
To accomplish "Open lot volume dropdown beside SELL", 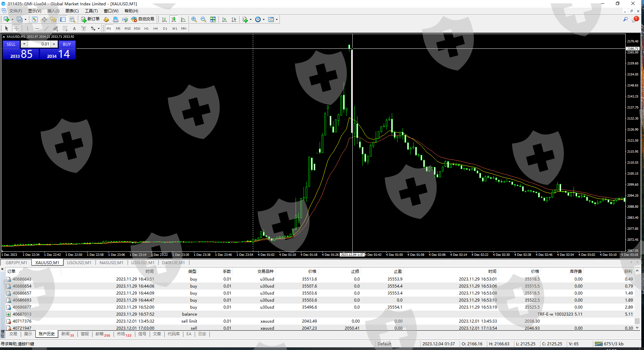I will pyautogui.click(x=24, y=44).
